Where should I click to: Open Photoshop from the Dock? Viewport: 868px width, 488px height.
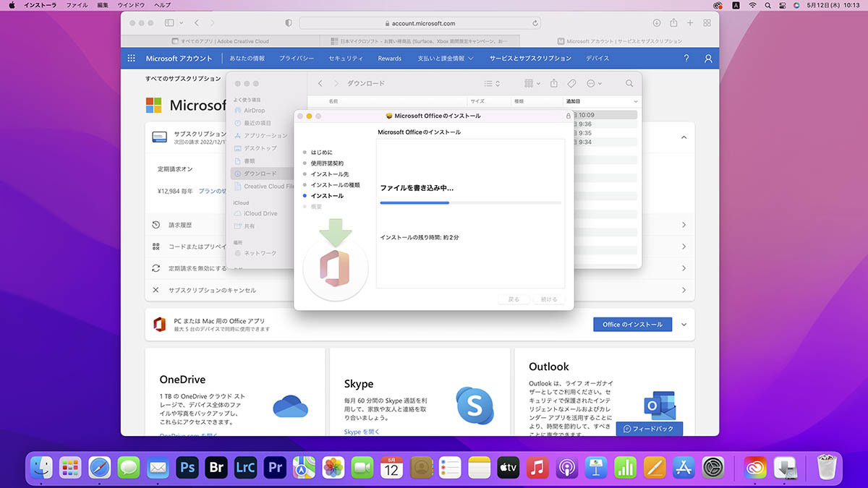(188, 468)
